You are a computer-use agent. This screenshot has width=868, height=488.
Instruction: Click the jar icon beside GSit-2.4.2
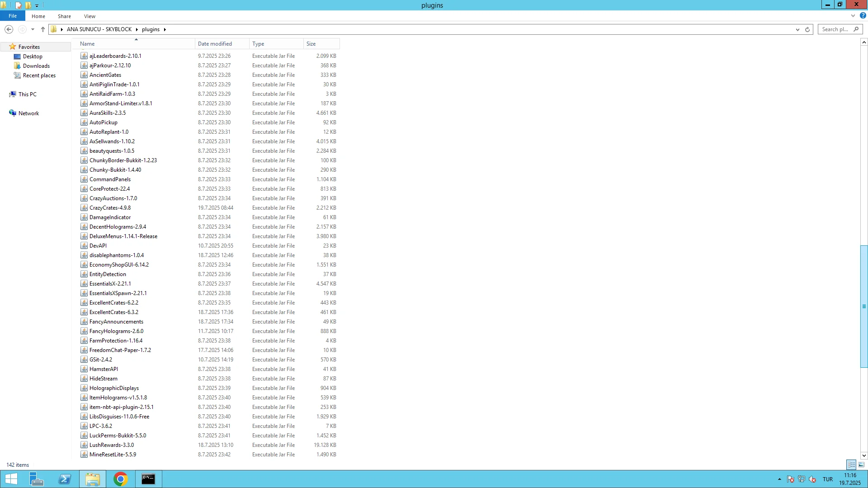[x=84, y=360]
